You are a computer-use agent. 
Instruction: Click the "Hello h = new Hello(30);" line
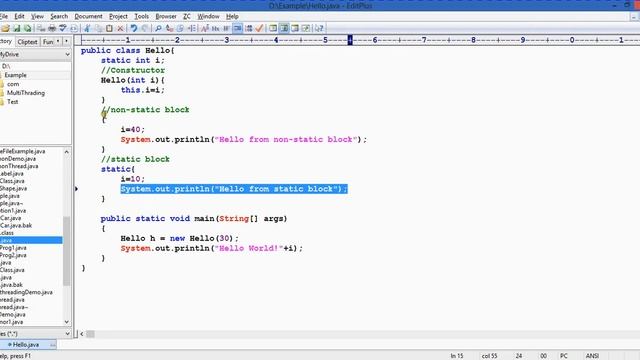click(179, 238)
